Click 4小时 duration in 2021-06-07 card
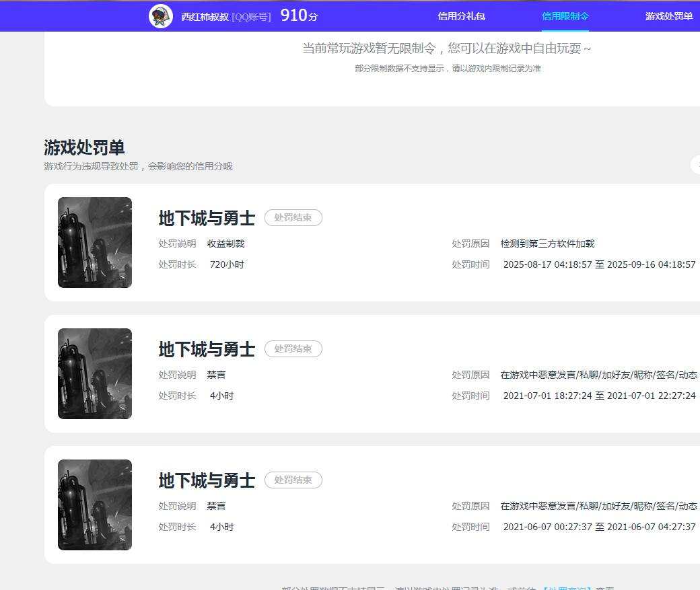This screenshot has height=590, width=700. [x=222, y=527]
